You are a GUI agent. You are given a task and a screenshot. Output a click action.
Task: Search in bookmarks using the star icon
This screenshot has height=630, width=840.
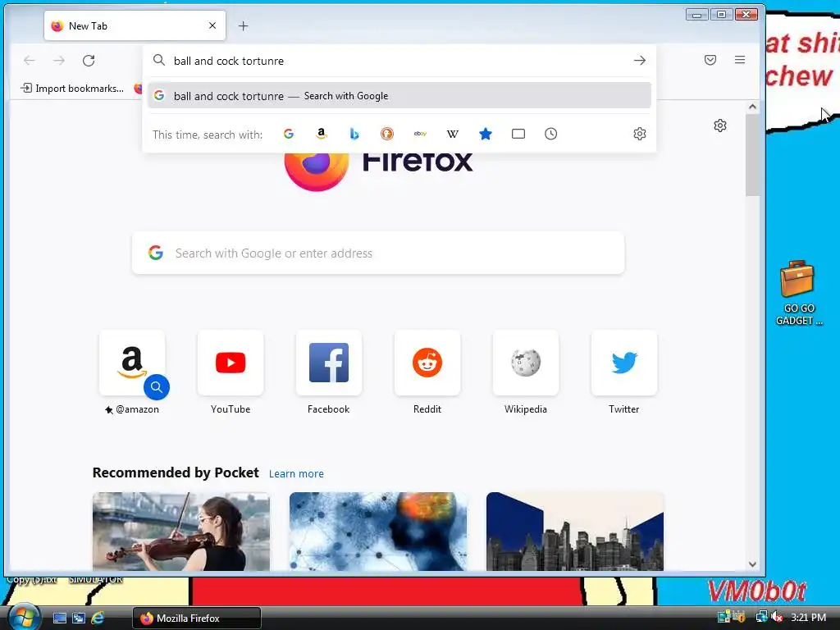point(486,134)
